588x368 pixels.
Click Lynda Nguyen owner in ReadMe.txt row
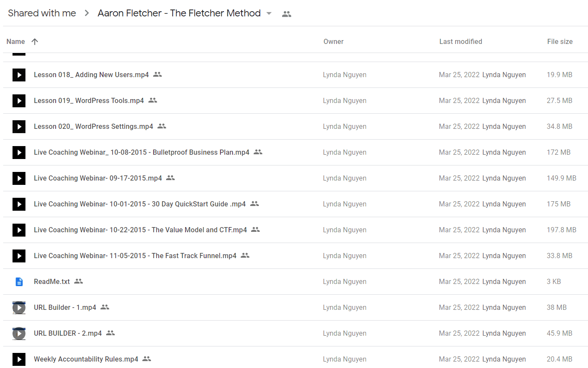click(x=345, y=282)
